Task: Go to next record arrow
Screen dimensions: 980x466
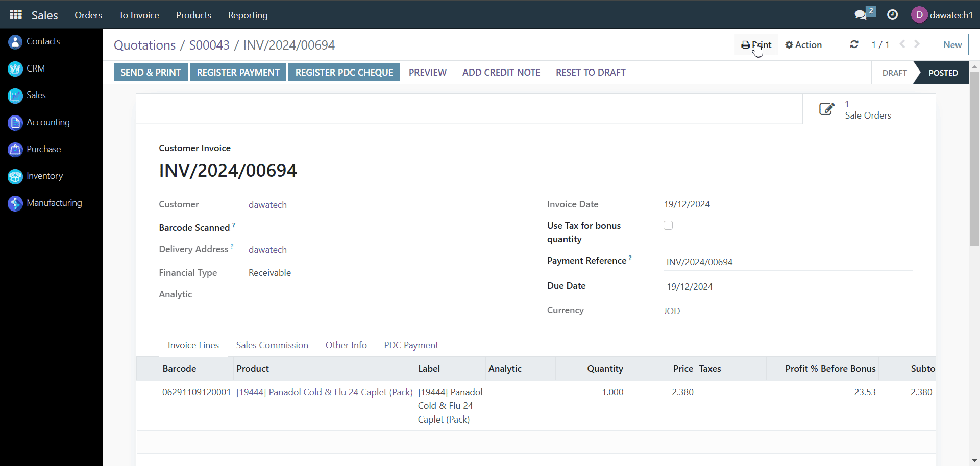Action: click(917, 44)
